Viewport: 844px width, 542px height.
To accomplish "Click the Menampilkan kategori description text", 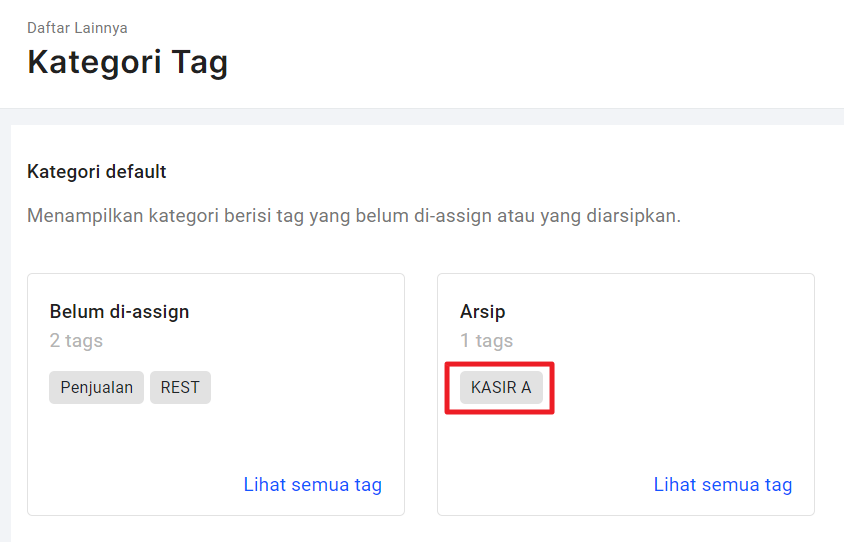I will pos(354,216).
